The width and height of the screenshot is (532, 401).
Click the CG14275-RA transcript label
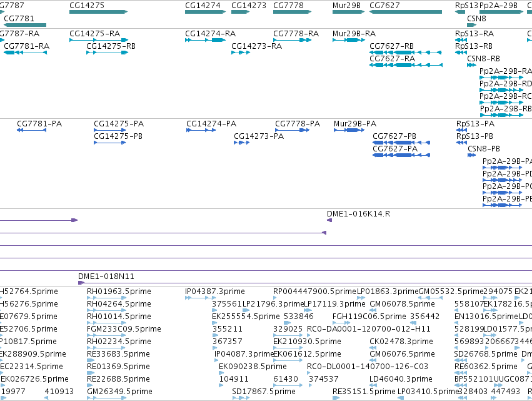point(94,34)
